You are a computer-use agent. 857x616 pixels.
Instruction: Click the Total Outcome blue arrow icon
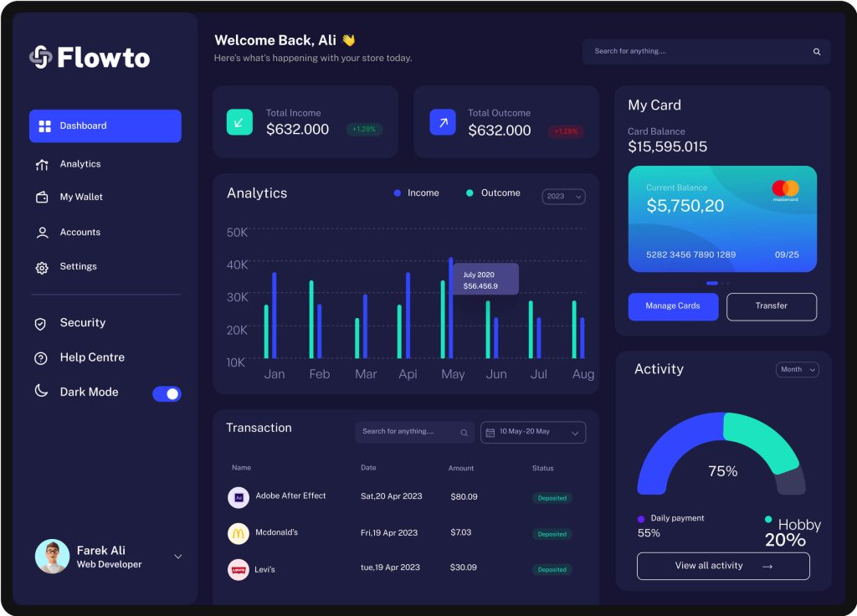443,122
